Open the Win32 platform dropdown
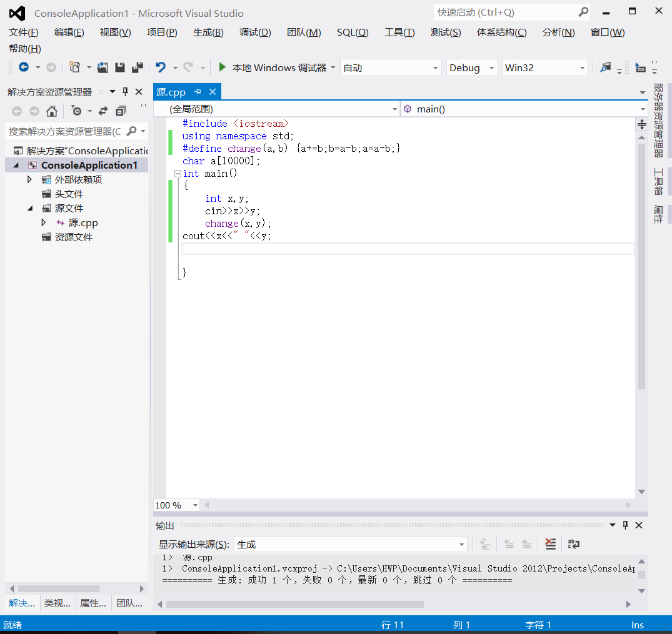This screenshot has height=634, width=672. click(x=582, y=67)
